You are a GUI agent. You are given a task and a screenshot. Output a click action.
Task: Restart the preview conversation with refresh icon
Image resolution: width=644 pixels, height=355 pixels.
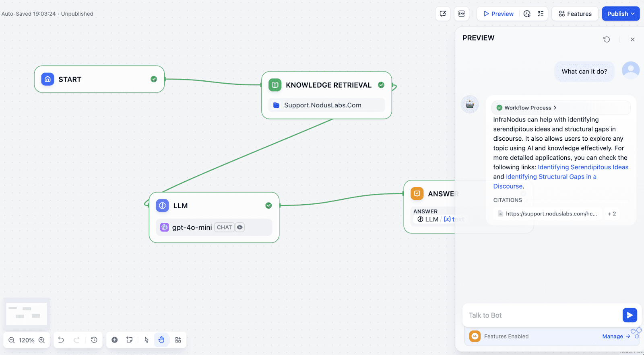(607, 39)
